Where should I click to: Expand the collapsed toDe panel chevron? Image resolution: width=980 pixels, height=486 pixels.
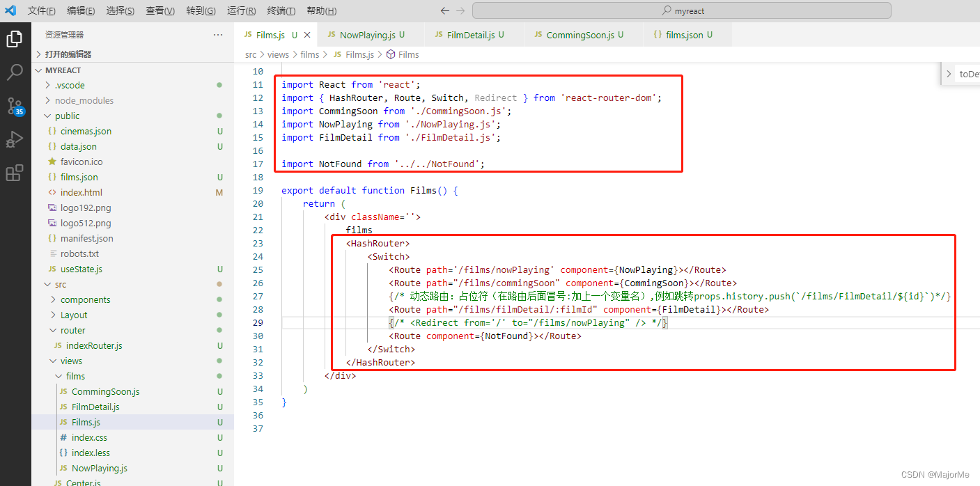949,74
